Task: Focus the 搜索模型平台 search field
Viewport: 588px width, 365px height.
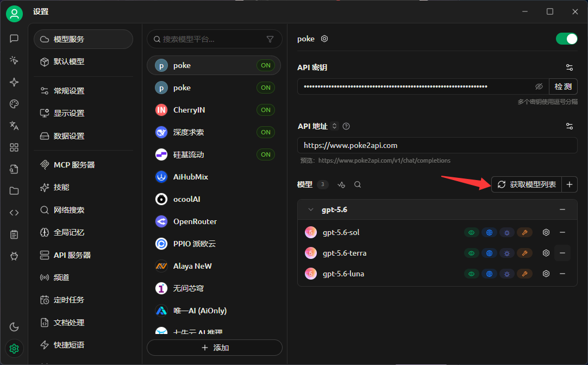Action: tap(215, 39)
